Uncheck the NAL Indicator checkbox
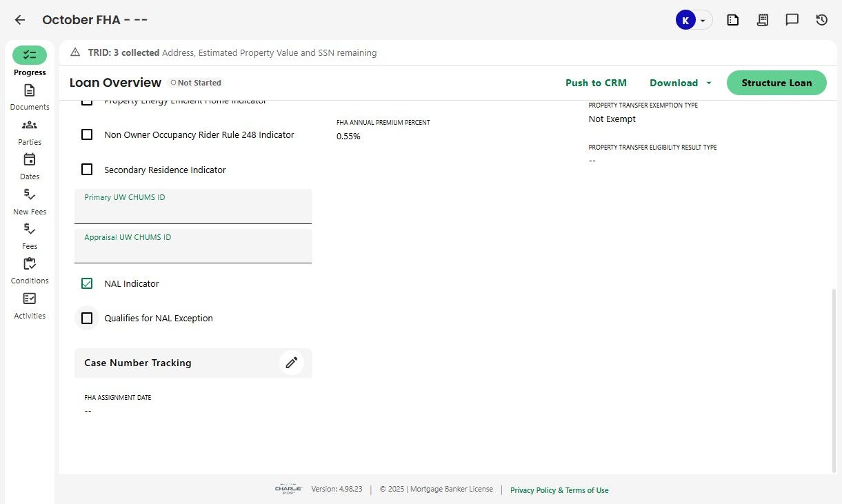The width and height of the screenshot is (842, 504). pyautogui.click(x=87, y=283)
